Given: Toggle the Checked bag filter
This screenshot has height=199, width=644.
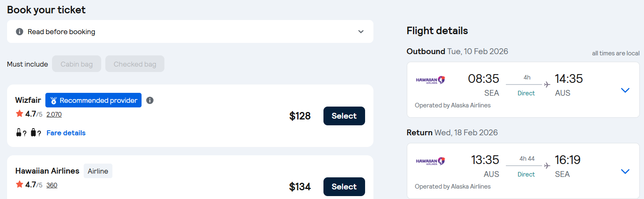Looking at the screenshot, I should (x=135, y=64).
